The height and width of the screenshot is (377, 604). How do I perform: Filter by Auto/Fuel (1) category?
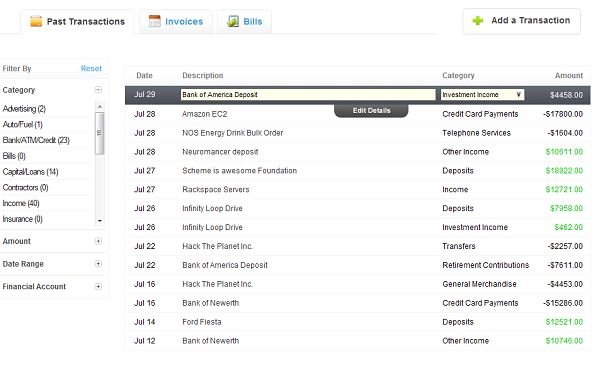click(x=23, y=125)
